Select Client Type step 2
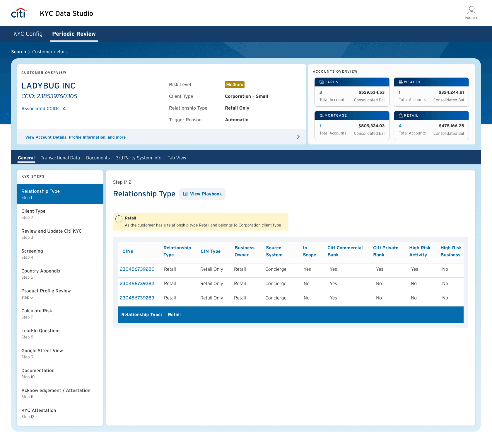 60,214
